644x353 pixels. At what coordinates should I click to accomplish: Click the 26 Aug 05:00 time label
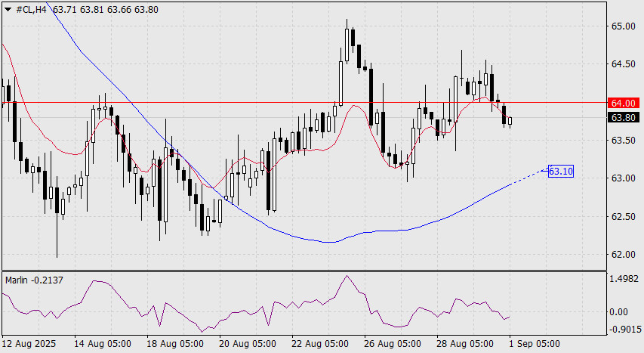tap(393, 343)
